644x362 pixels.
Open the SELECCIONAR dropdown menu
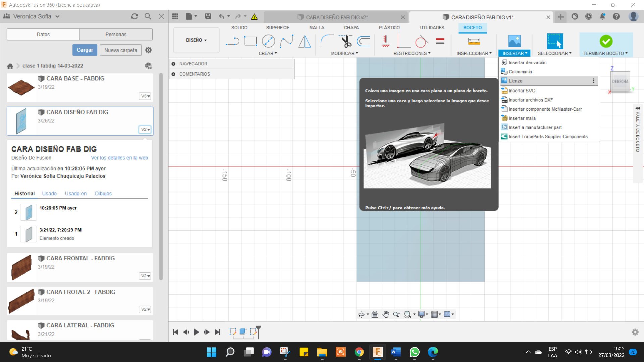[554, 53]
